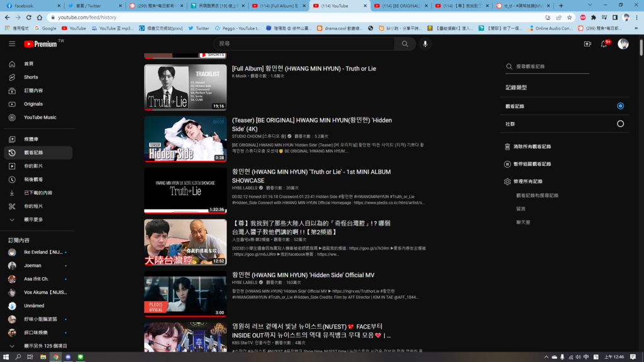This screenshot has height=362, width=644.
Task: Open Twitter bookmark in bookmarks bar
Action: (199, 28)
